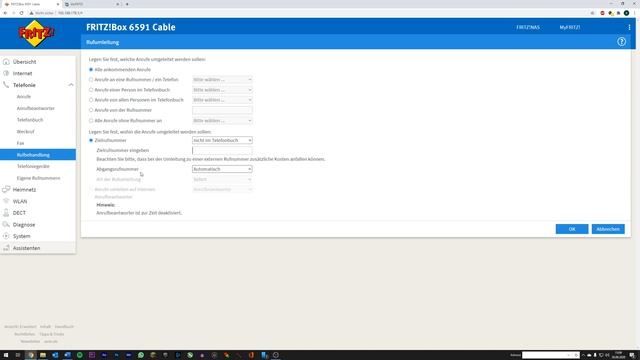Open the MyFRITZ! header link
Screen dimensions: 640x360
coord(570,27)
